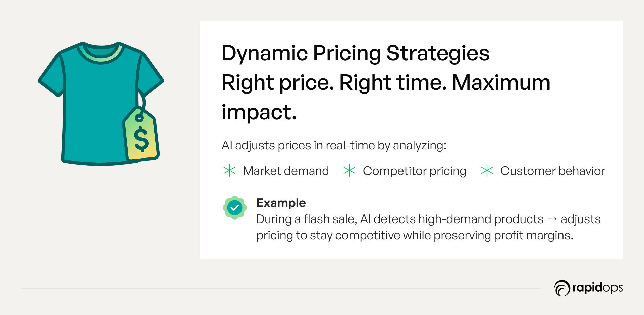Click the Competitor pricing label
The width and height of the screenshot is (644, 315).
[415, 171]
